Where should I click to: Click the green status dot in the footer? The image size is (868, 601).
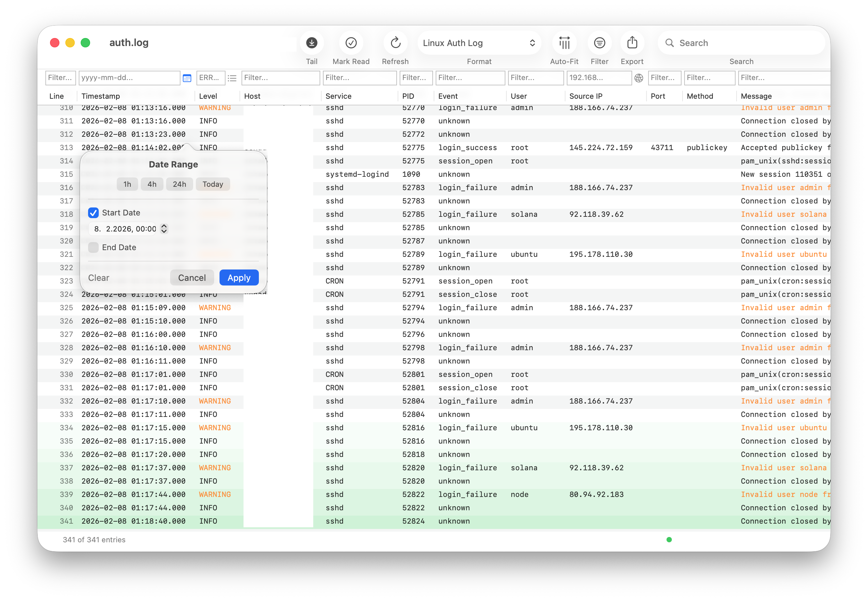pos(669,540)
